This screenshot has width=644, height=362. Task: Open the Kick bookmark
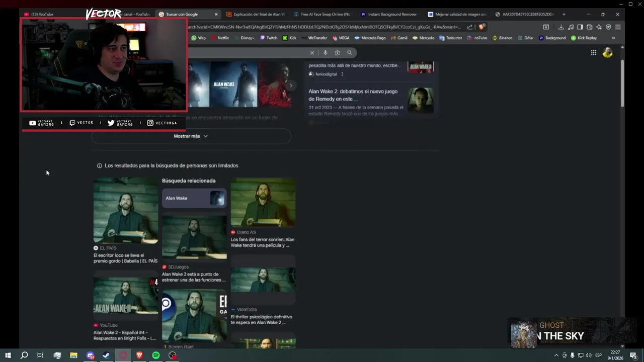point(289,38)
